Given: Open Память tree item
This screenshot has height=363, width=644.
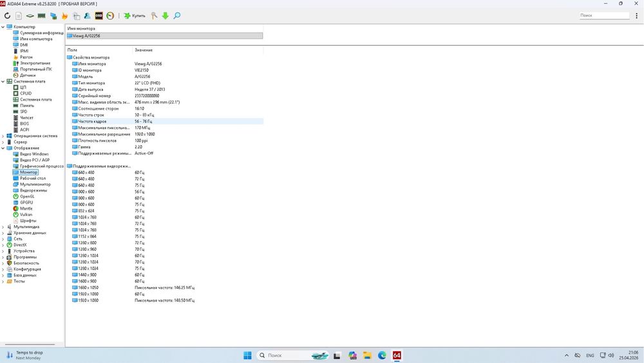Looking at the screenshot, I should coord(24,106).
